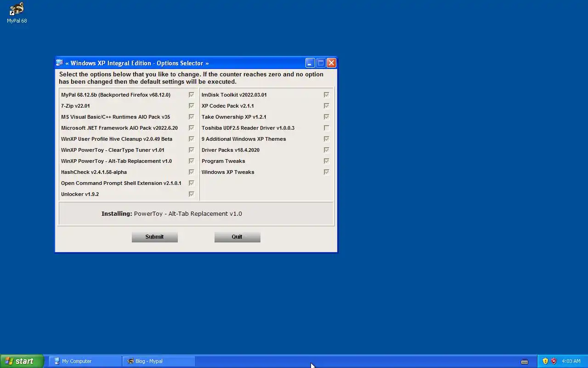Screen dimensions: 588x368
Task: Submit the selected options
Action: point(154,237)
